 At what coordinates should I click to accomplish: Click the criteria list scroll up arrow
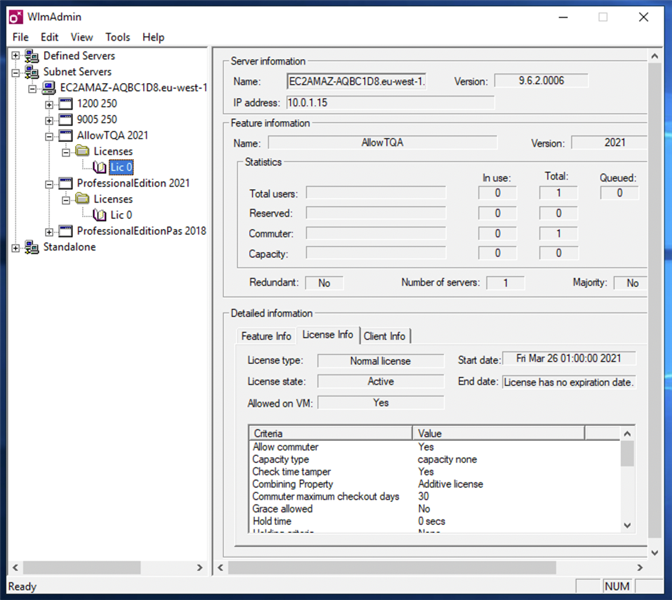point(627,434)
